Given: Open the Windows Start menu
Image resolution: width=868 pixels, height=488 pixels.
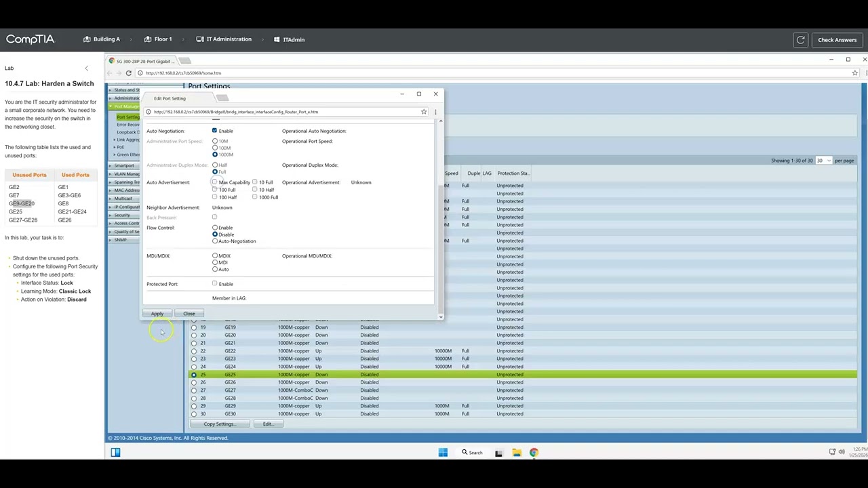Looking at the screenshot, I should coord(443,453).
